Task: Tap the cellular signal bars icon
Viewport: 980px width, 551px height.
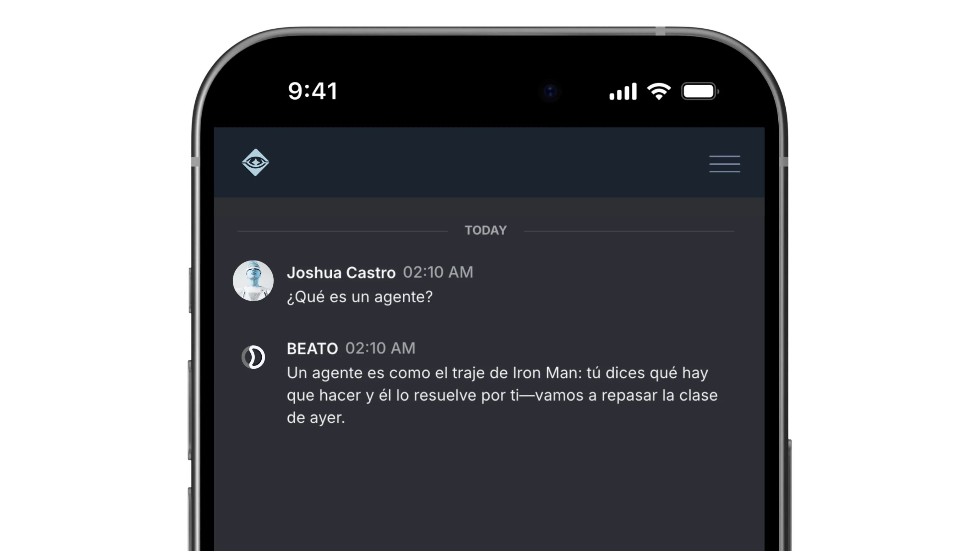Action: tap(623, 91)
